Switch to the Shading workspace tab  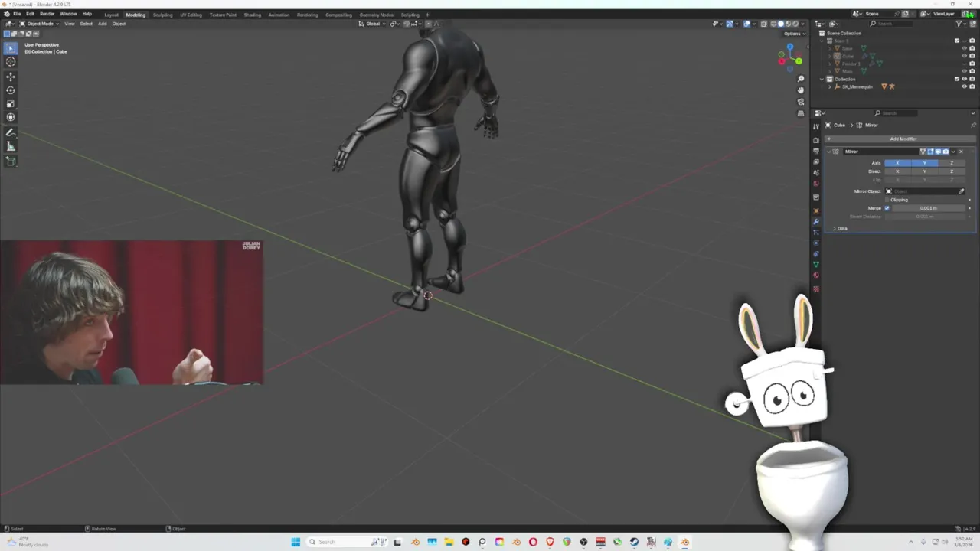(252, 15)
